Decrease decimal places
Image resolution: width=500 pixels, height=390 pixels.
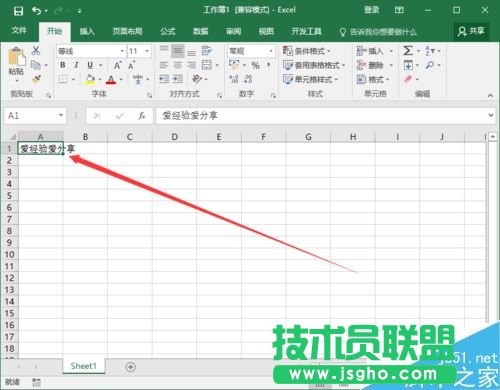(248, 79)
